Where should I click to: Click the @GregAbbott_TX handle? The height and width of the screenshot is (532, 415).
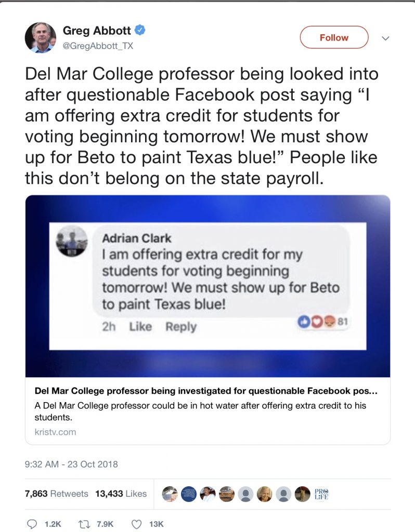click(98, 46)
